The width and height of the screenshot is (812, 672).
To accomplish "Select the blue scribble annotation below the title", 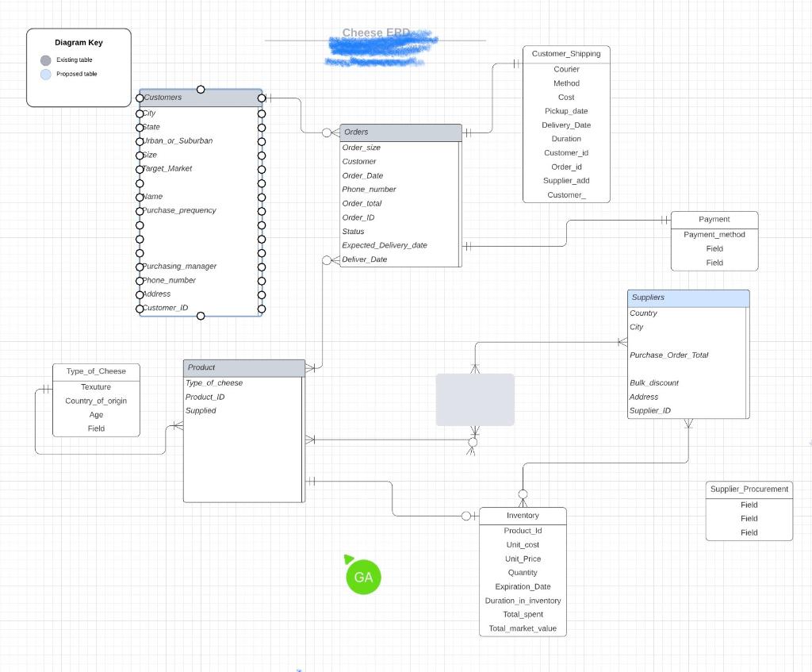I will (x=381, y=49).
